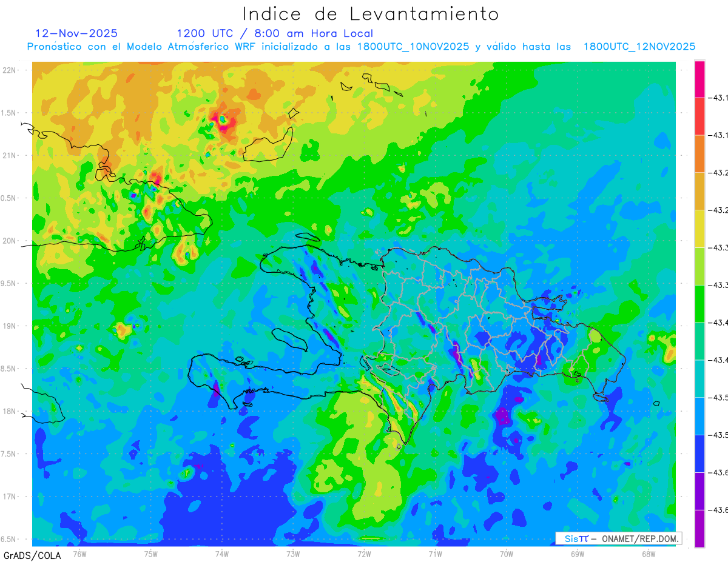Viewport: 728px width, 562px height.
Task: Pick the dark royal blue color bar segment
Action: (699, 453)
